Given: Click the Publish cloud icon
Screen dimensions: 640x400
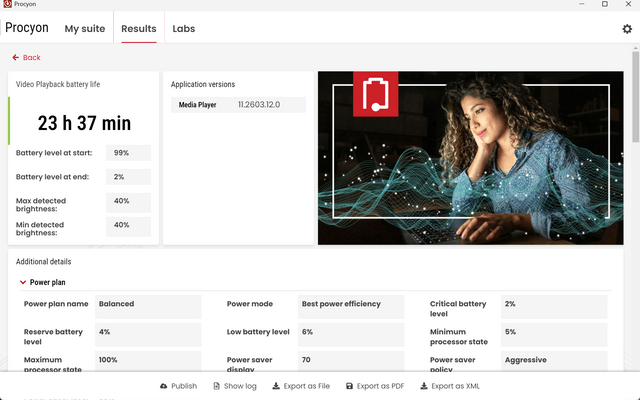Looking at the screenshot, I should pyautogui.click(x=164, y=386).
